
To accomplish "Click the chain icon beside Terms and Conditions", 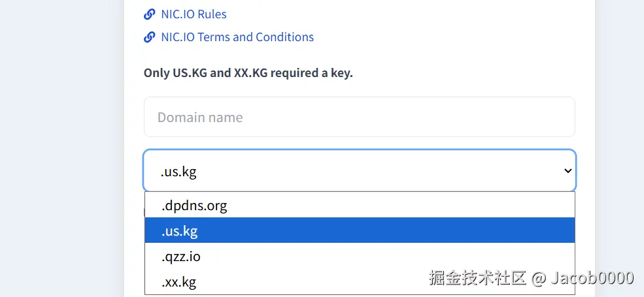I will pos(149,37).
